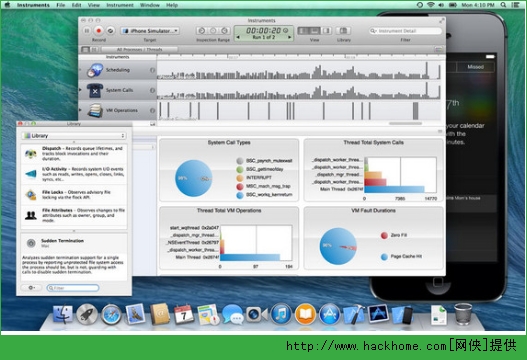Image resolution: width=527 pixels, height=360 pixels.
Task: Click the track horizontal scrollbar
Action: point(405,123)
